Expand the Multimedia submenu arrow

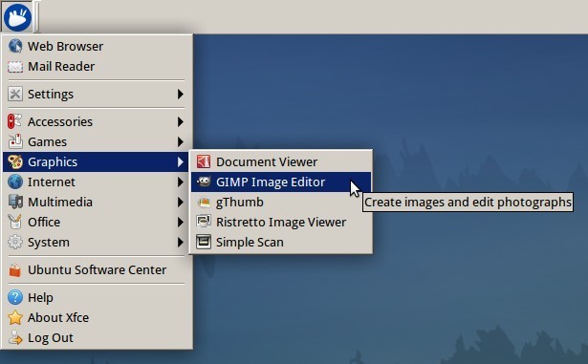(x=181, y=202)
